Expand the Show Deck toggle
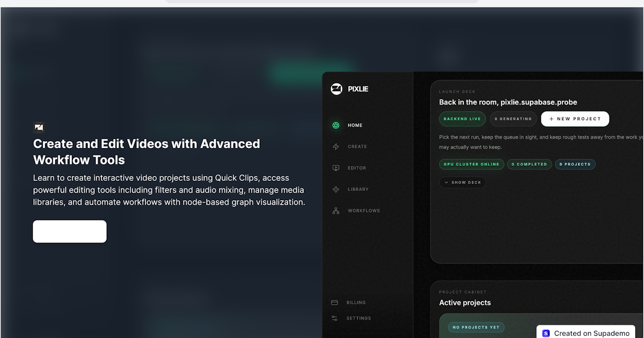Viewport: 644px width, 338px height. [x=463, y=182]
